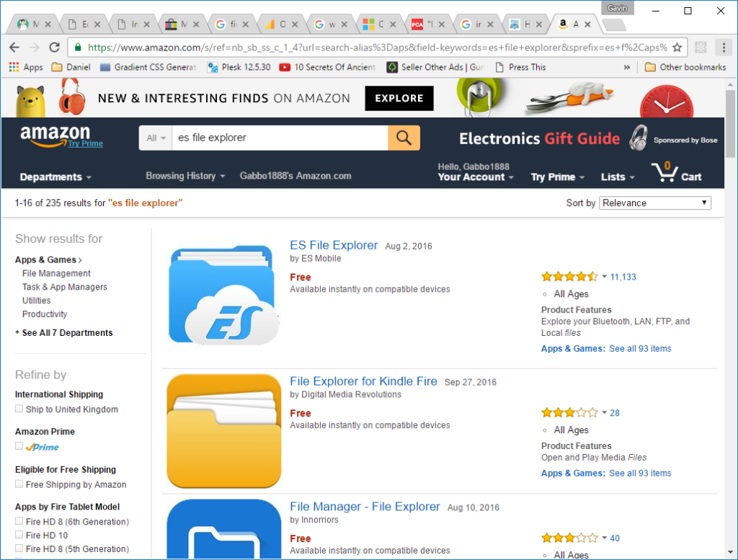
Task: Open the File Explorer for Kindle Fire icon
Action: [x=223, y=431]
